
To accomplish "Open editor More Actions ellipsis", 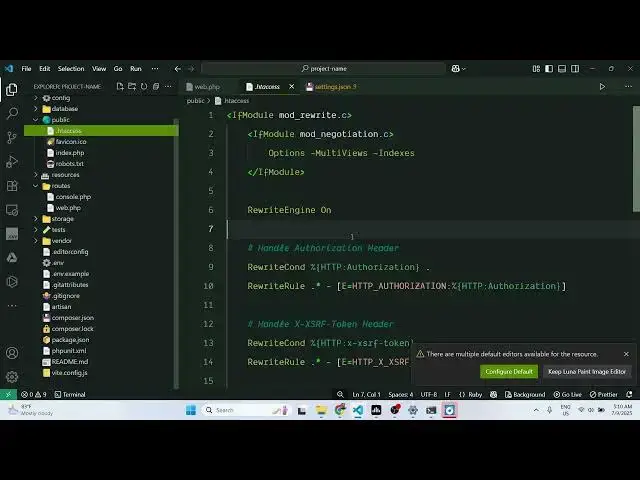I will click(628, 87).
